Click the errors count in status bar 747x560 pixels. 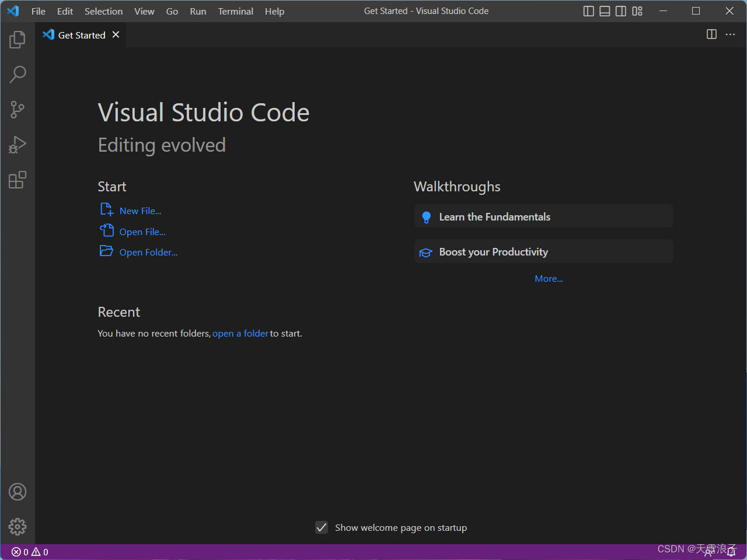tap(20, 552)
